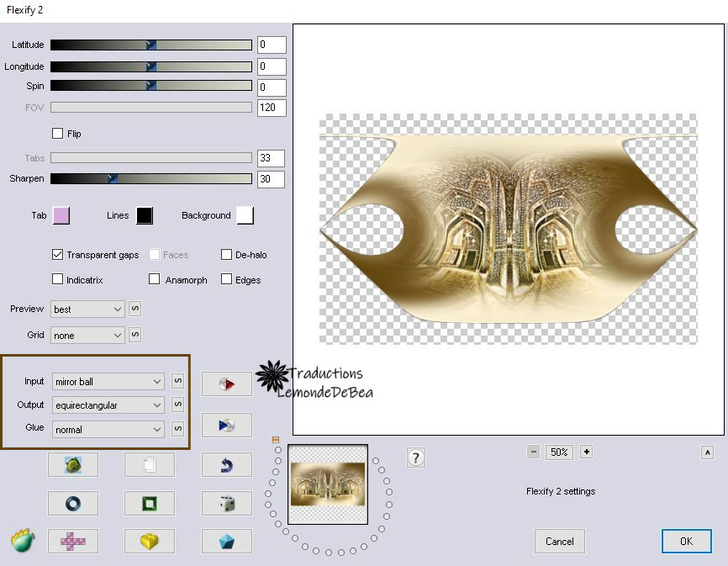Click the Spin value field
Image resolution: width=728 pixels, height=566 pixels.
[272, 87]
